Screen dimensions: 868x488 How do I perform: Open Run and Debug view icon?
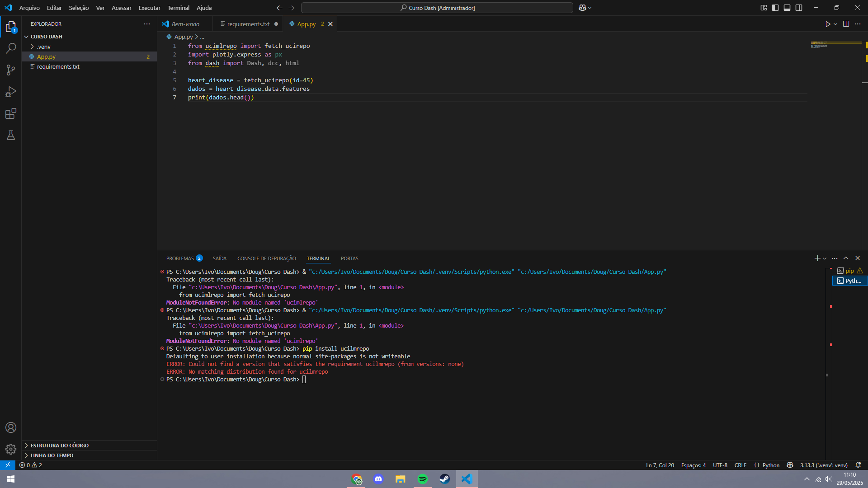11,92
